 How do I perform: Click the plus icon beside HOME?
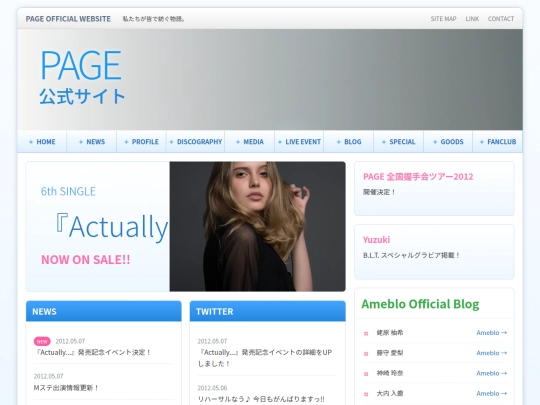(31, 142)
